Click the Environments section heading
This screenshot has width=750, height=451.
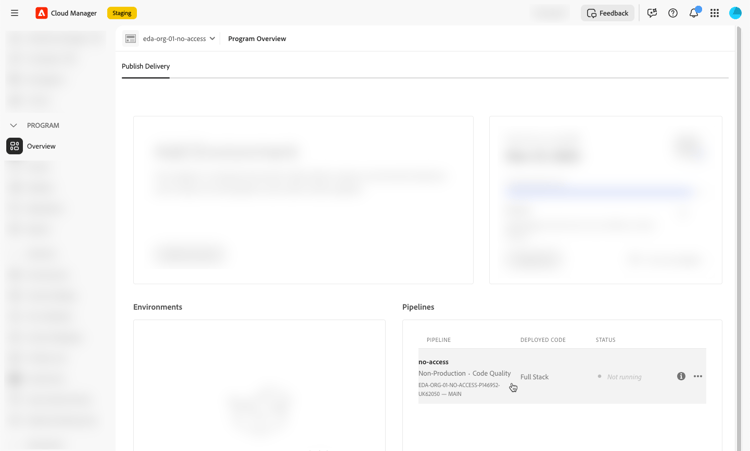coord(157,307)
